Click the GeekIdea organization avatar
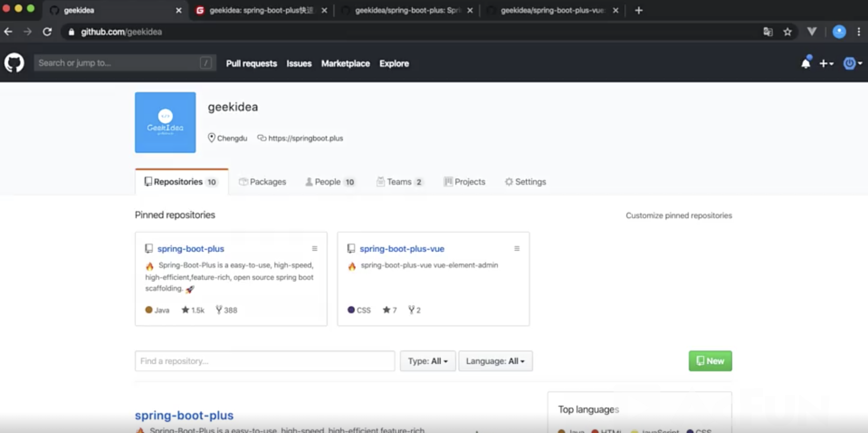This screenshot has height=433, width=868. tap(165, 123)
